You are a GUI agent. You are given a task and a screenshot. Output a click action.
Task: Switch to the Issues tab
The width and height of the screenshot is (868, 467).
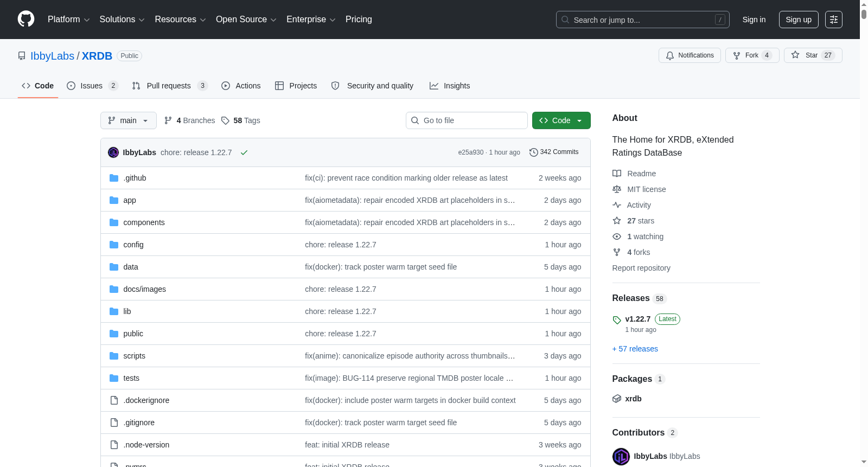coord(92,86)
